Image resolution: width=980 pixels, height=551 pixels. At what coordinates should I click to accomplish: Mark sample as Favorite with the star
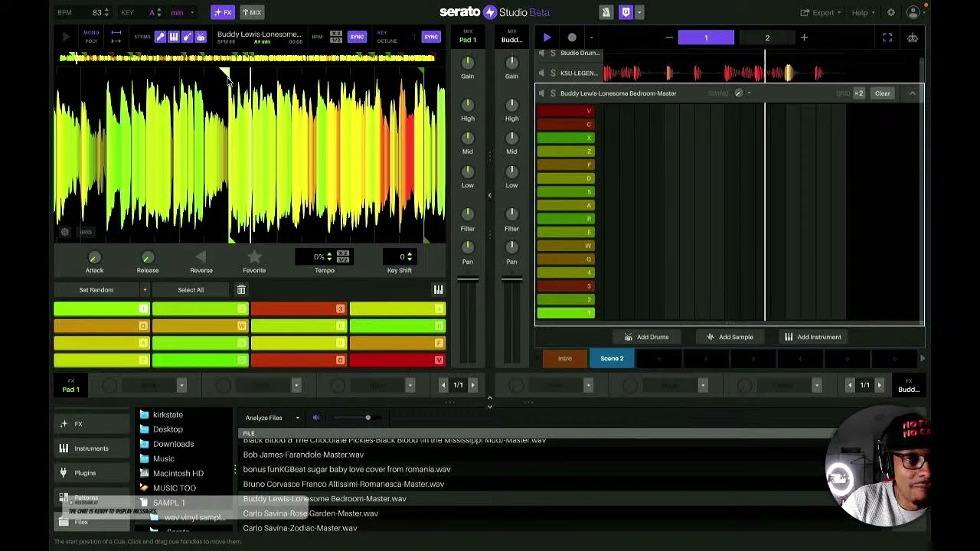click(x=254, y=257)
